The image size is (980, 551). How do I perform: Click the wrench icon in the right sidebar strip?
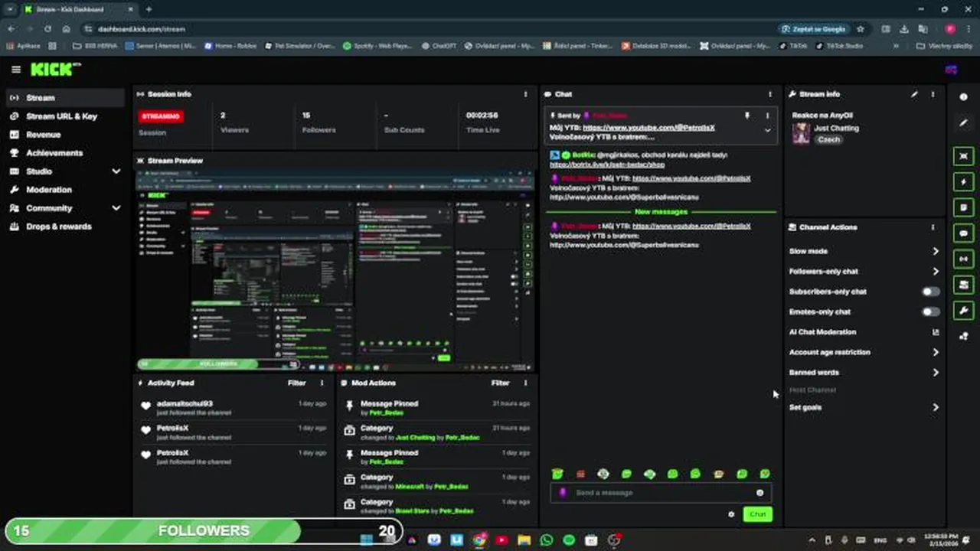(x=964, y=310)
